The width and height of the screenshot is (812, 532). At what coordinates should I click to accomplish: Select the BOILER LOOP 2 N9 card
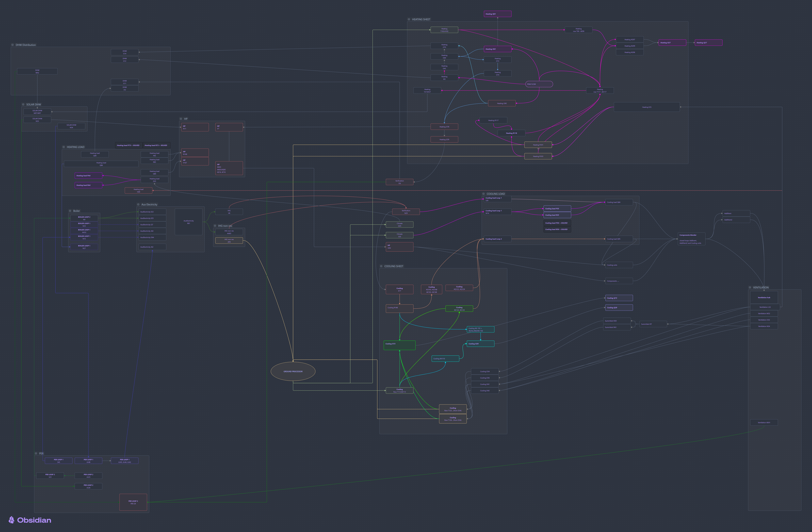point(84,218)
